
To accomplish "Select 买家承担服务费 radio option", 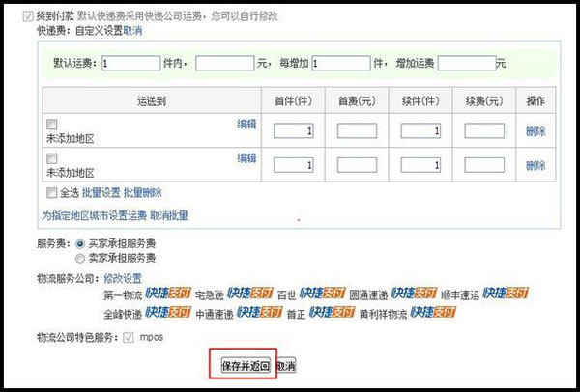I will coord(80,244).
